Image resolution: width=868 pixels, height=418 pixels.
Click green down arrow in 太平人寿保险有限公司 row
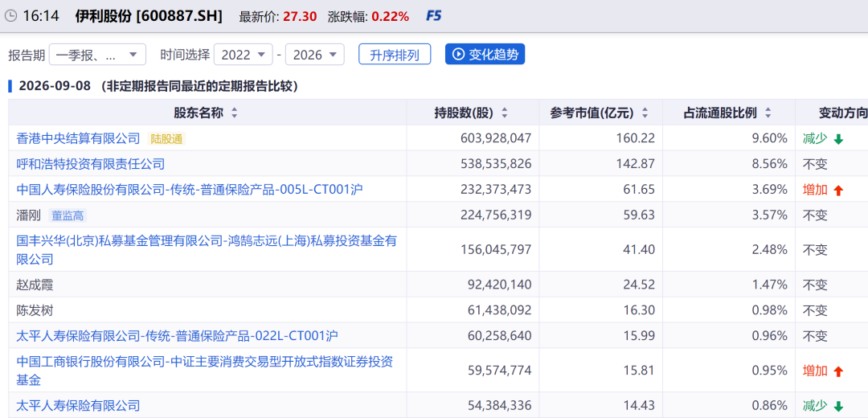coord(838,406)
